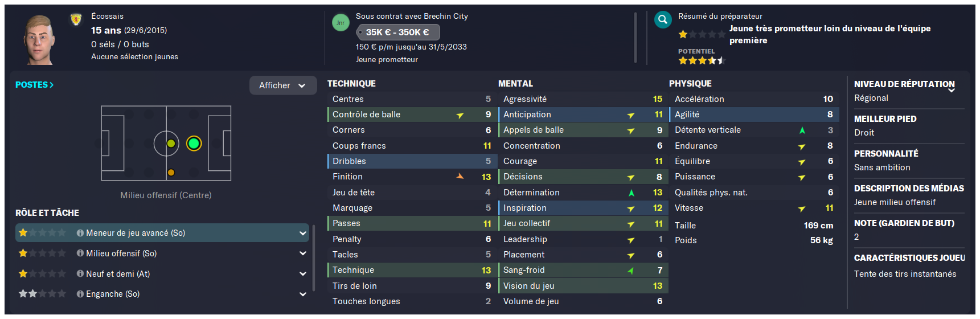The height and width of the screenshot is (319, 980).
Task: Select the orange lower midfield position dot
Action: coord(171,172)
